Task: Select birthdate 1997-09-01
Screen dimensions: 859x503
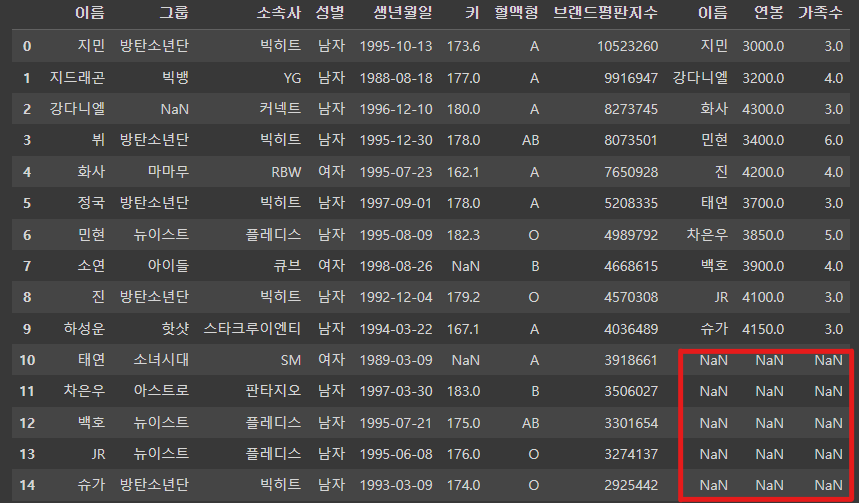Action: [396, 203]
